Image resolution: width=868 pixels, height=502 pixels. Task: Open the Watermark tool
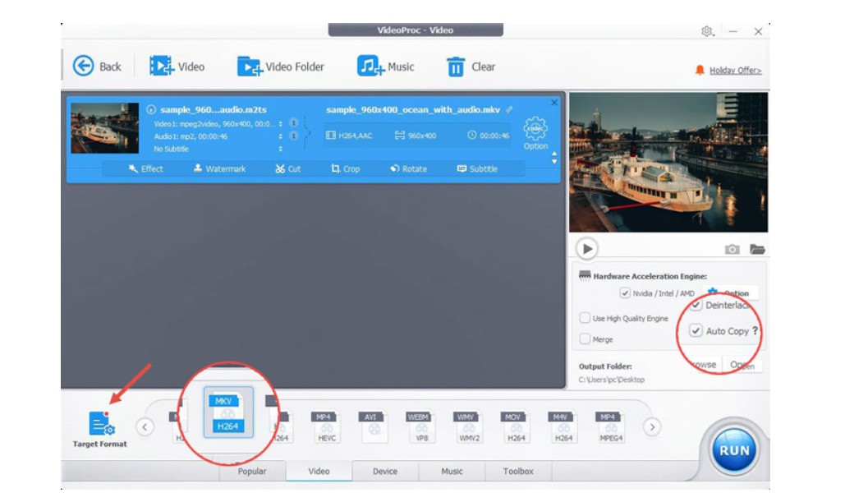[x=220, y=168]
